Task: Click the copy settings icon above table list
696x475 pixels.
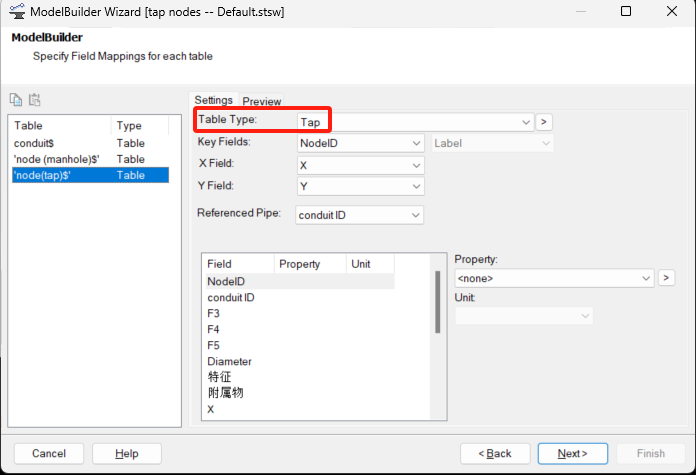Action: (16, 99)
